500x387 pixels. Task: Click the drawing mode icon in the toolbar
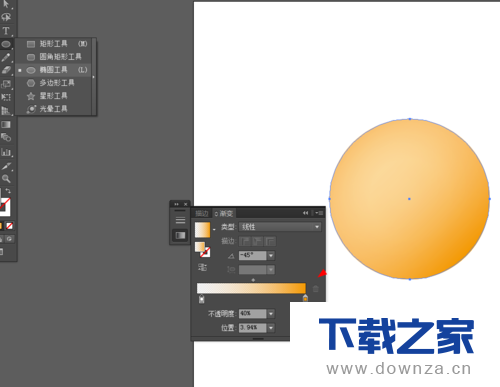point(10,239)
